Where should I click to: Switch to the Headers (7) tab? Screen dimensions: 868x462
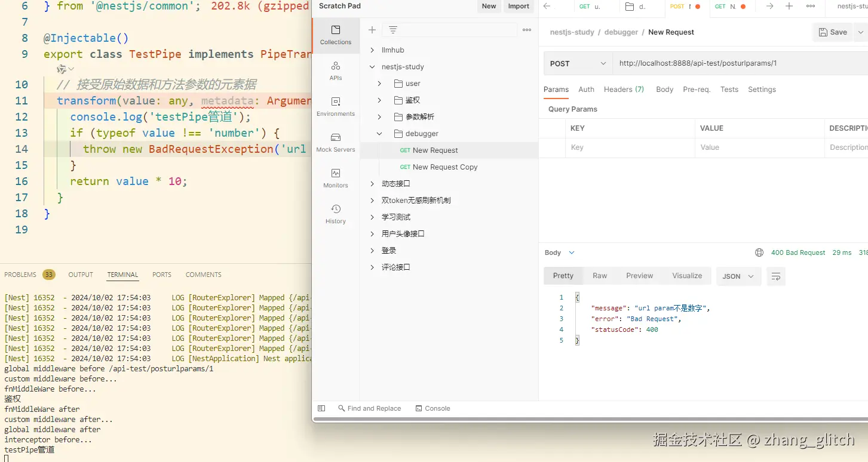624,90
